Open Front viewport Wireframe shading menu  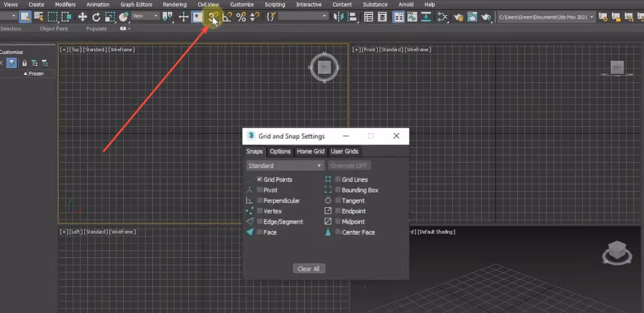tap(418, 49)
